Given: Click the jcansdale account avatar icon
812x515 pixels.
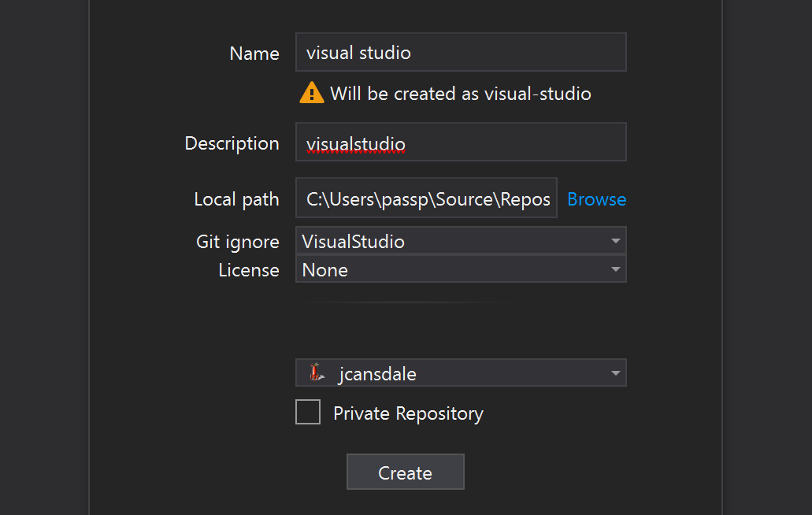Looking at the screenshot, I should [317, 372].
